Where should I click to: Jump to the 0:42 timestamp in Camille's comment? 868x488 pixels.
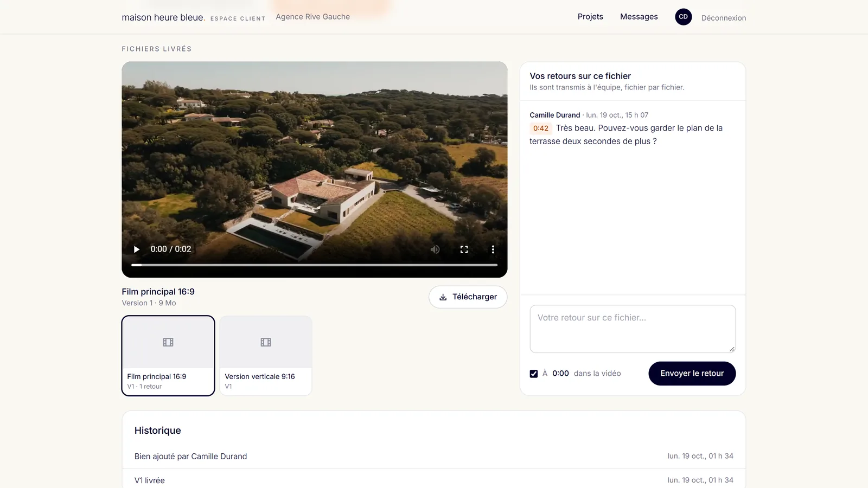(x=540, y=129)
